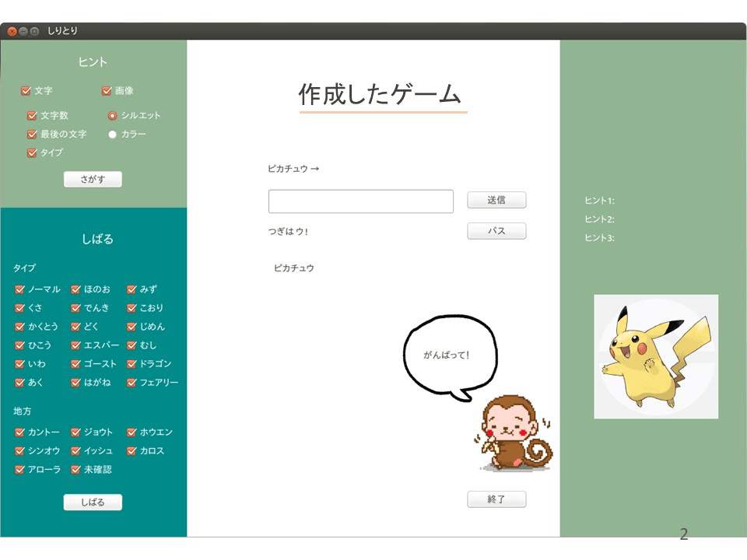Disable the じめん type checkbox
This screenshot has height=560, width=747.
[132, 326]
